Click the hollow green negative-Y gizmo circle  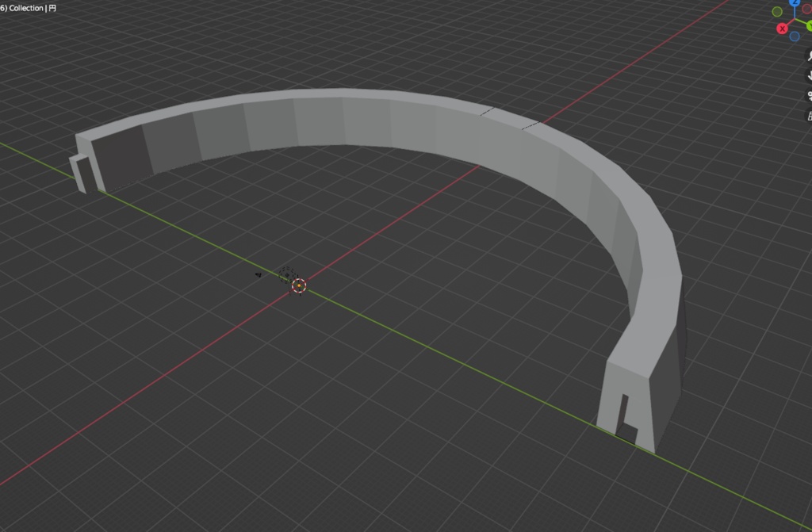[x=777, y=11]
